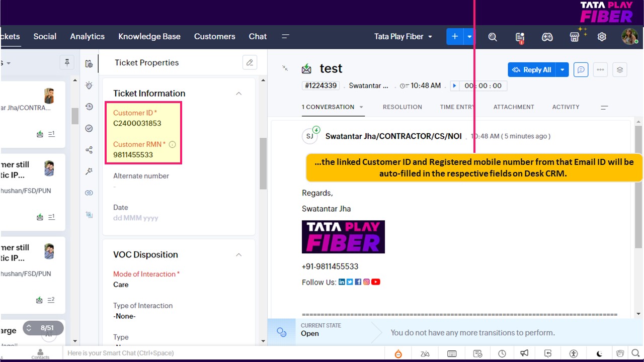Open more top navigation modules menu

coord(285,37)
